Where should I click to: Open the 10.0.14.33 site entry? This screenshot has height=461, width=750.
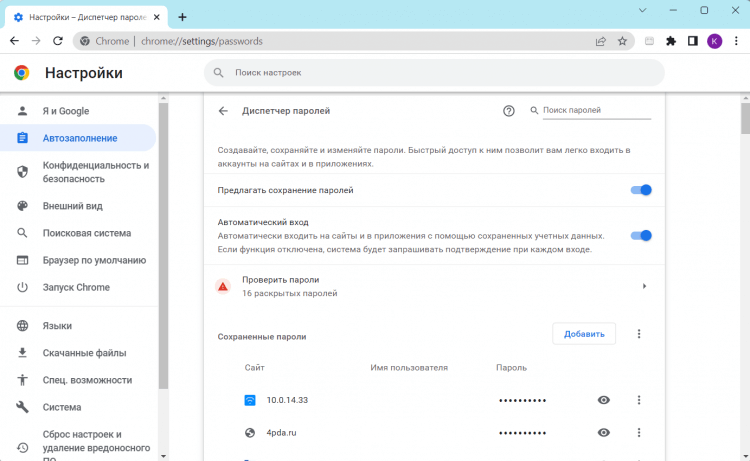[287, 400]
